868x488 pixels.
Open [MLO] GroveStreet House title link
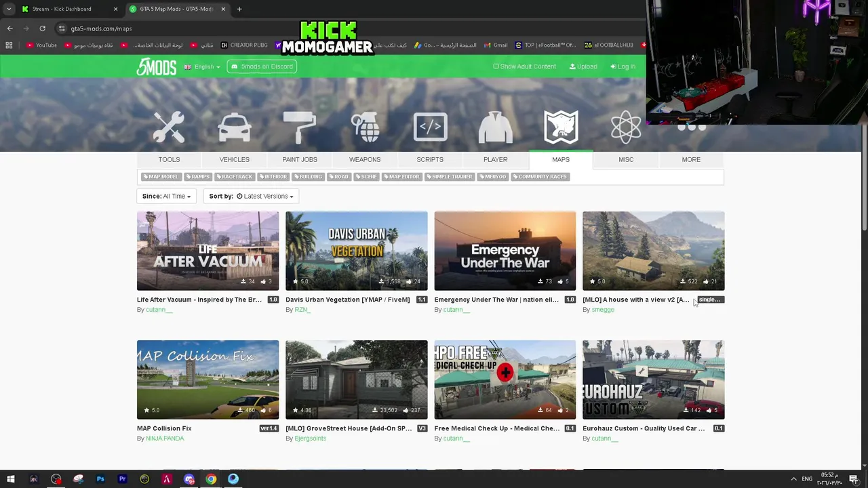pos(349,428)
